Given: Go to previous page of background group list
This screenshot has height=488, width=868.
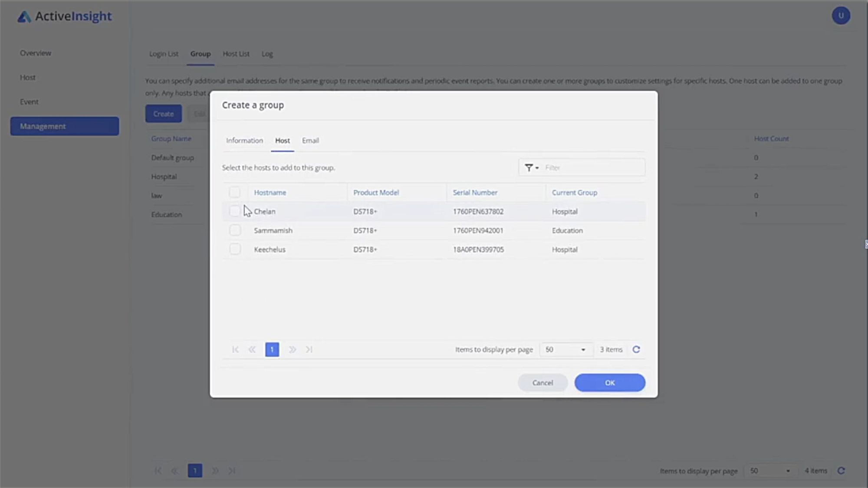Looking at the screenshot, I should tap(175, 471).
